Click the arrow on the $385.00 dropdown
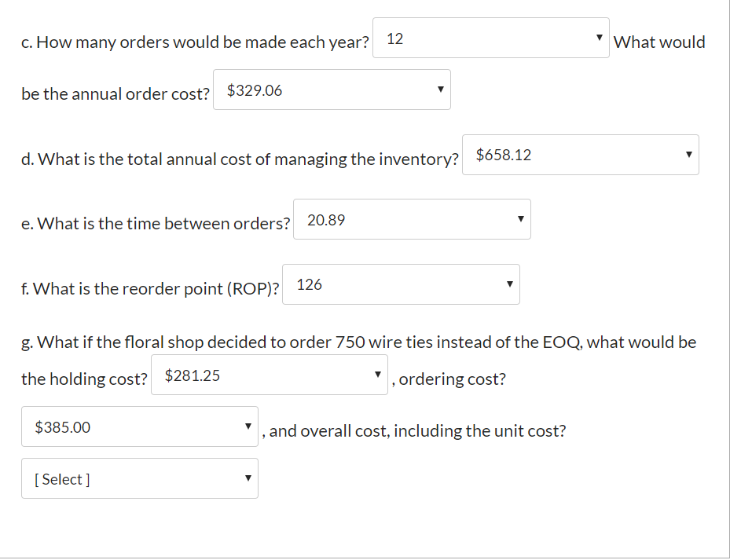Image resolution: width=730 pixels, height=560 pixels. click(248, 426)
